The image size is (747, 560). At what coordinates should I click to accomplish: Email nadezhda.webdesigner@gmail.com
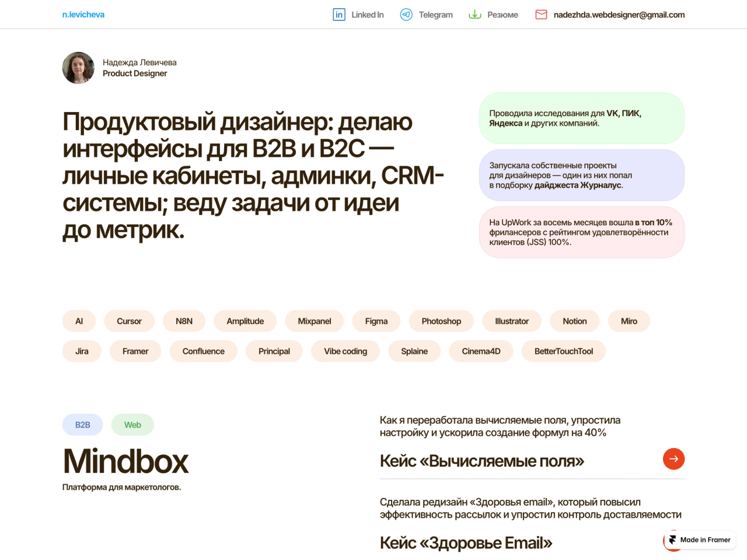tap(619, 15)
